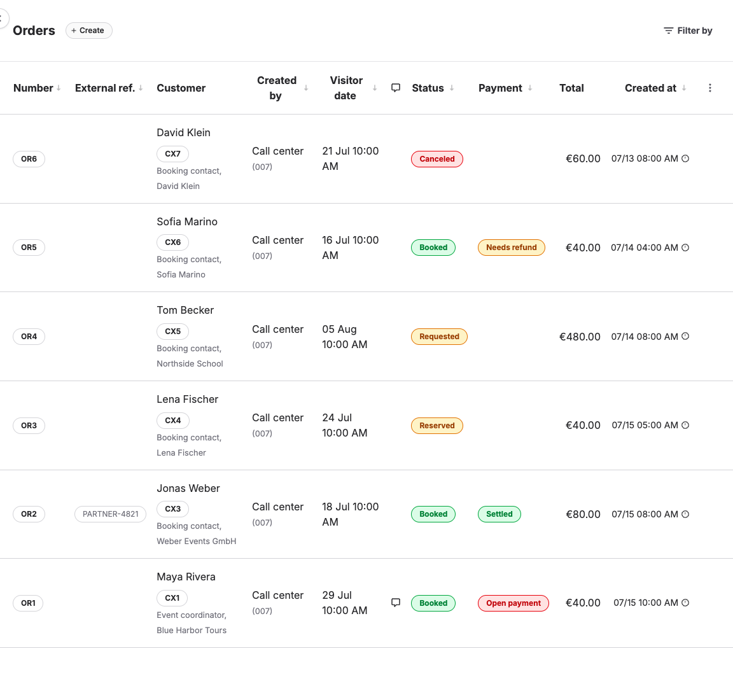Open order OR5
This screenshot has height=700, width=733.
pos(29,248)
